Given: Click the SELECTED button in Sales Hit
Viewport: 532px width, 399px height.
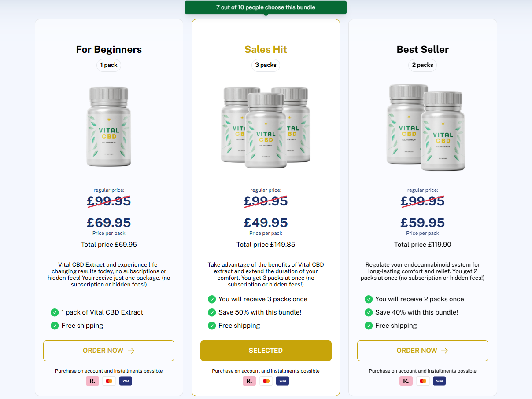Looking at the screenshot, I should pos(266,351).
